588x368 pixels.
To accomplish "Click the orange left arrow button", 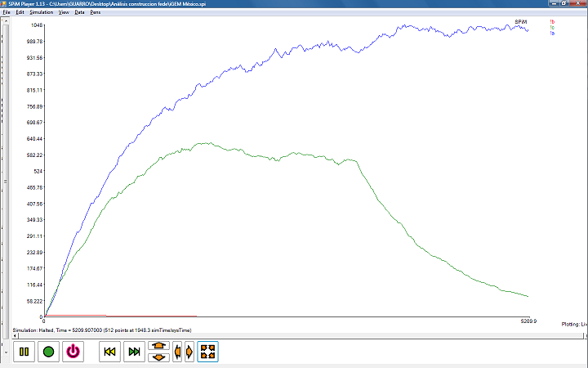I will coord(177,352).
